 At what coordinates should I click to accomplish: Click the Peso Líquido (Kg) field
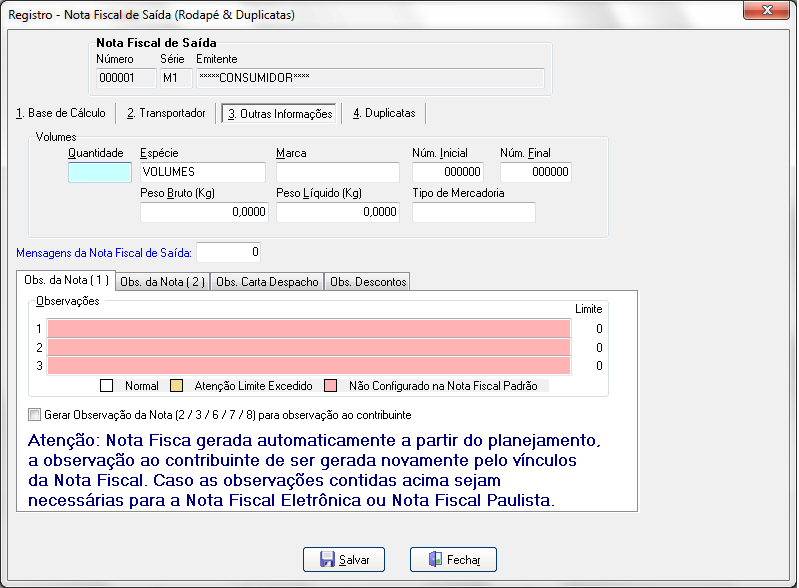[338, 212]
